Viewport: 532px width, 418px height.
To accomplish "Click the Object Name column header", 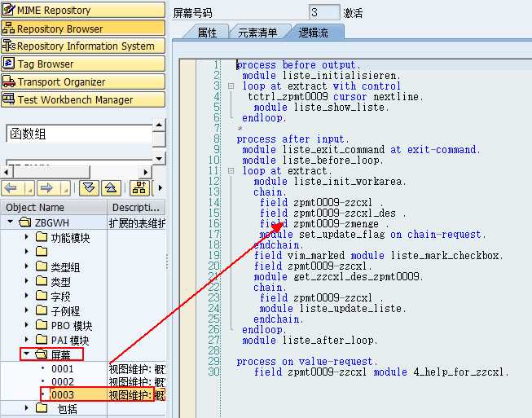I will coord(54,207).
